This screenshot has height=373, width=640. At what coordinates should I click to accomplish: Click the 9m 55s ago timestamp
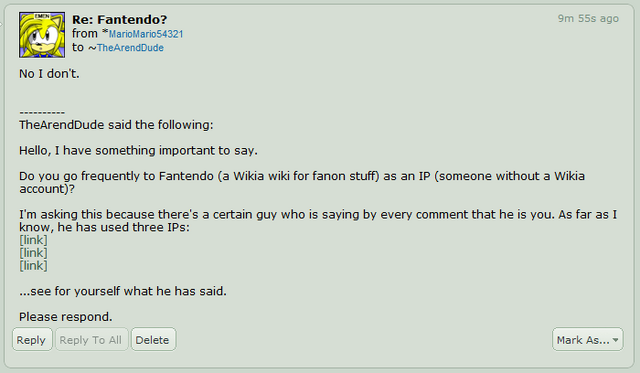click(588, 19)
